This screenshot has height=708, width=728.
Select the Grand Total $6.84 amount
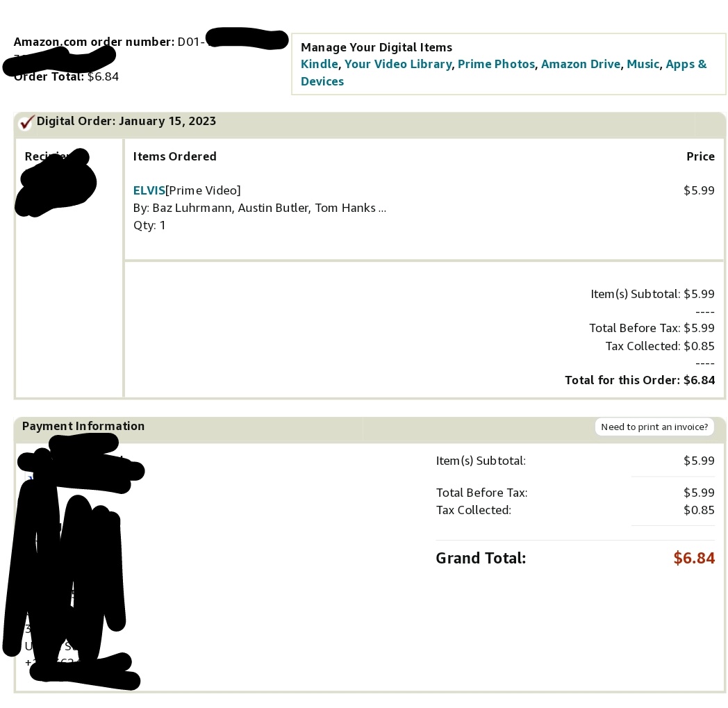coord(694,558)
